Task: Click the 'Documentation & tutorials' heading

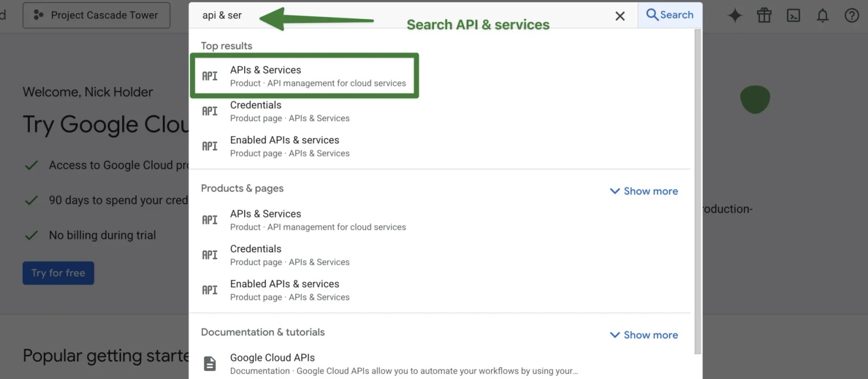Action: coord(263,332)
